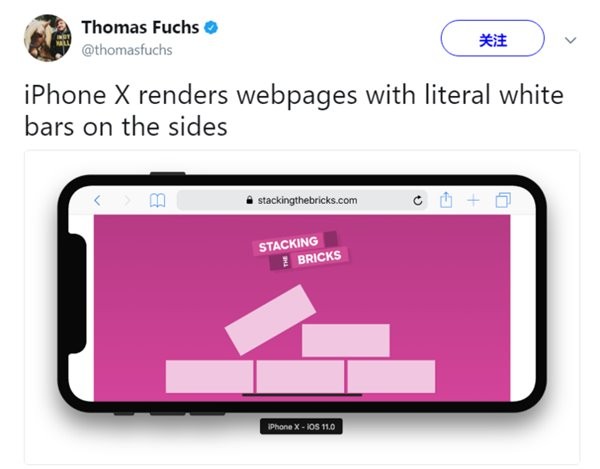The height and width of the screenshot is (469, 600).
Task: Tap the iPhone home indicator bar
Action: click(x=302, y=394)
